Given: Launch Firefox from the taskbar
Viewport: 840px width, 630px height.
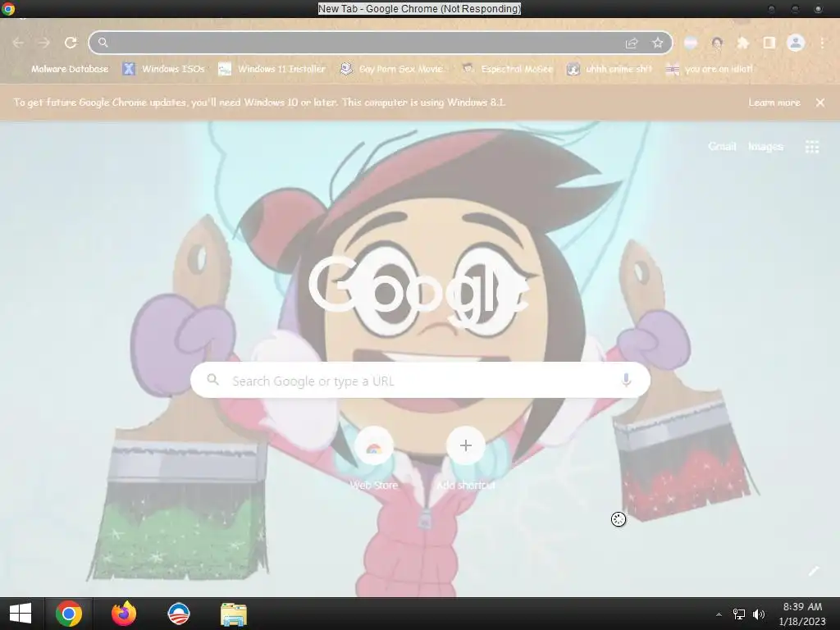Looking at the screenshot, I should click(124, 614).
